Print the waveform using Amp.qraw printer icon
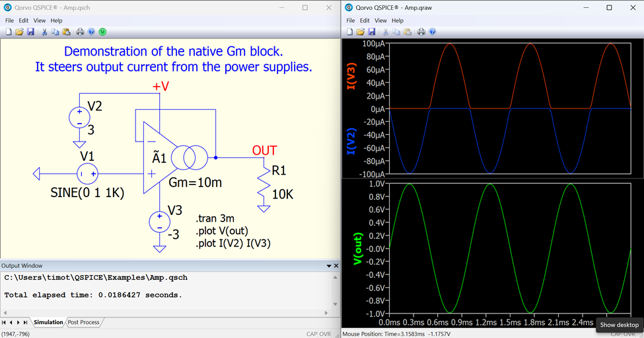This screenshot has height=338, width=644. [x=421, y=32]
